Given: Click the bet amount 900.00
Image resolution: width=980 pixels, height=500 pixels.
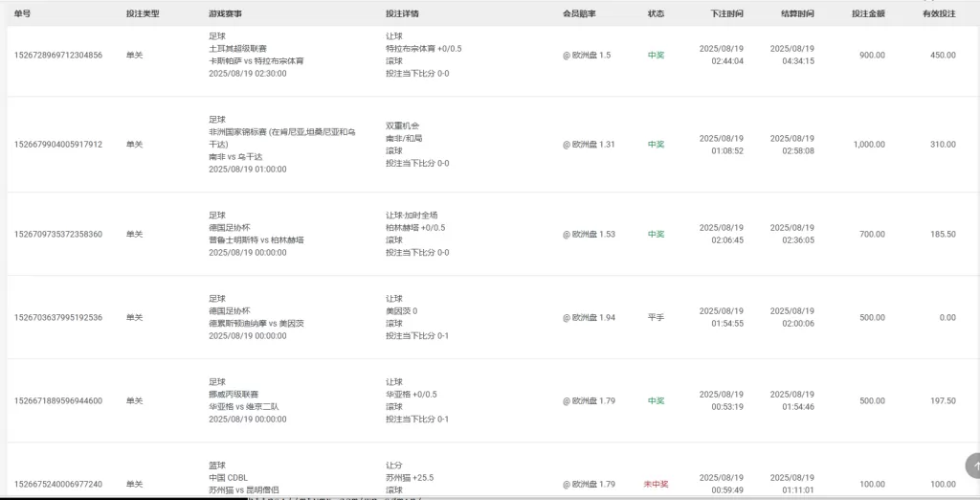Looking at the screenshot, I should point(872,55).
